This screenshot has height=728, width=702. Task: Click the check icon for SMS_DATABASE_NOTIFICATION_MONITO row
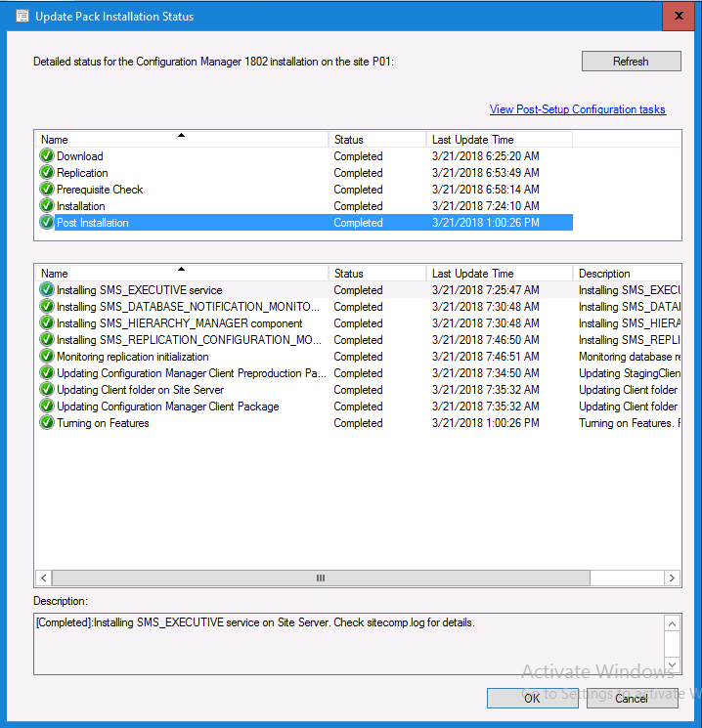coord(47,307)
